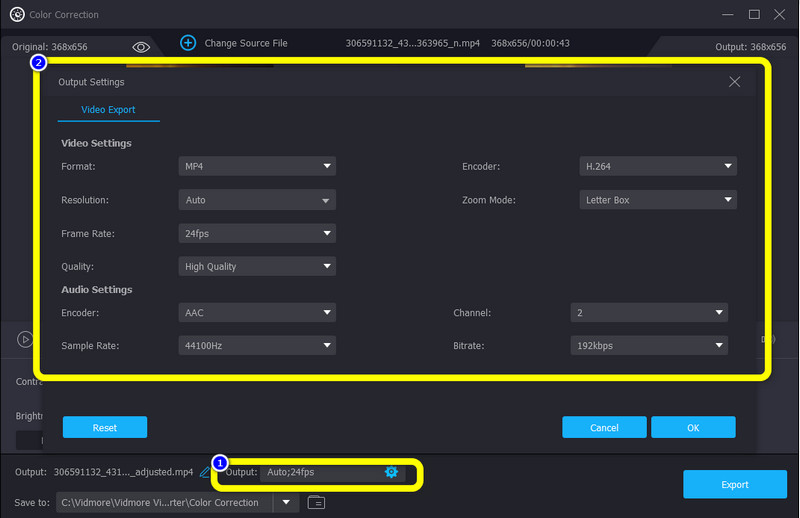Click the pencil icon to rename output file

pos(205,472)
